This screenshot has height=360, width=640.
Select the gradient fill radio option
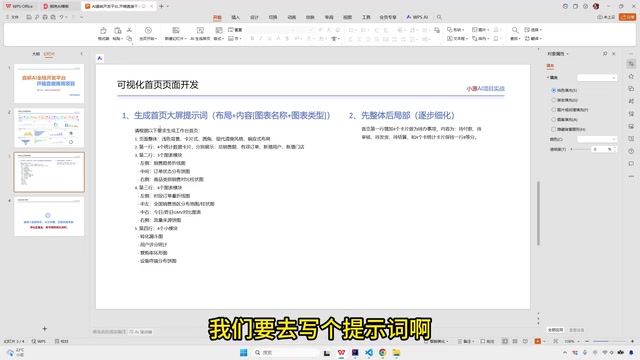(554, 100)
